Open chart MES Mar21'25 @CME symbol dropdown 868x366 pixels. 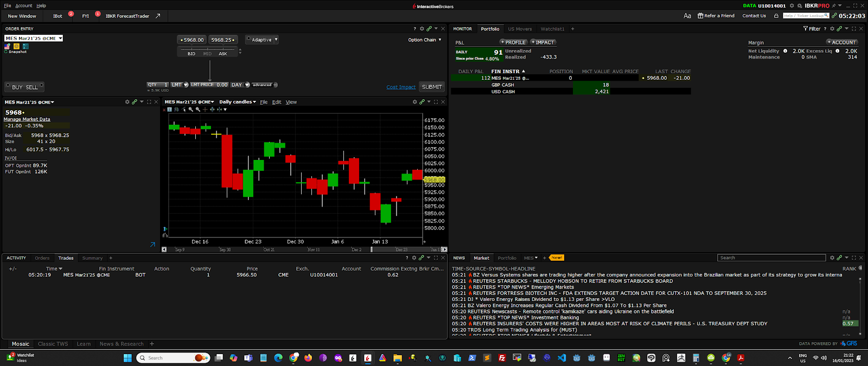pyautogui.click(x=190, y=102)
